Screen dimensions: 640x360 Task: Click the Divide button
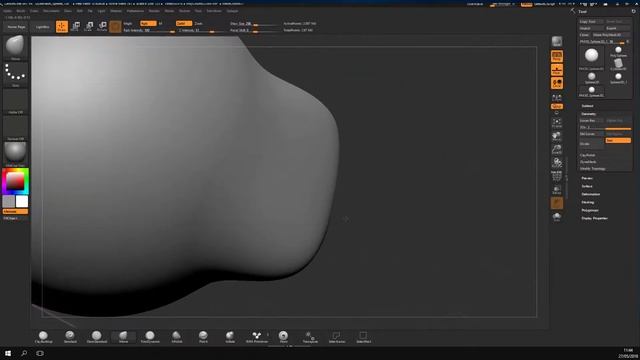coord(591,144)
